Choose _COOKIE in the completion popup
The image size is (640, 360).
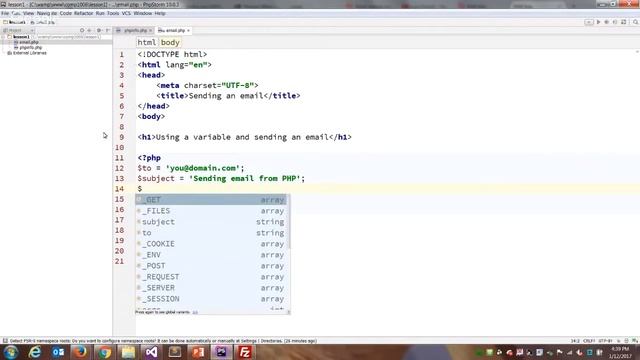click(x=211, y=244)
